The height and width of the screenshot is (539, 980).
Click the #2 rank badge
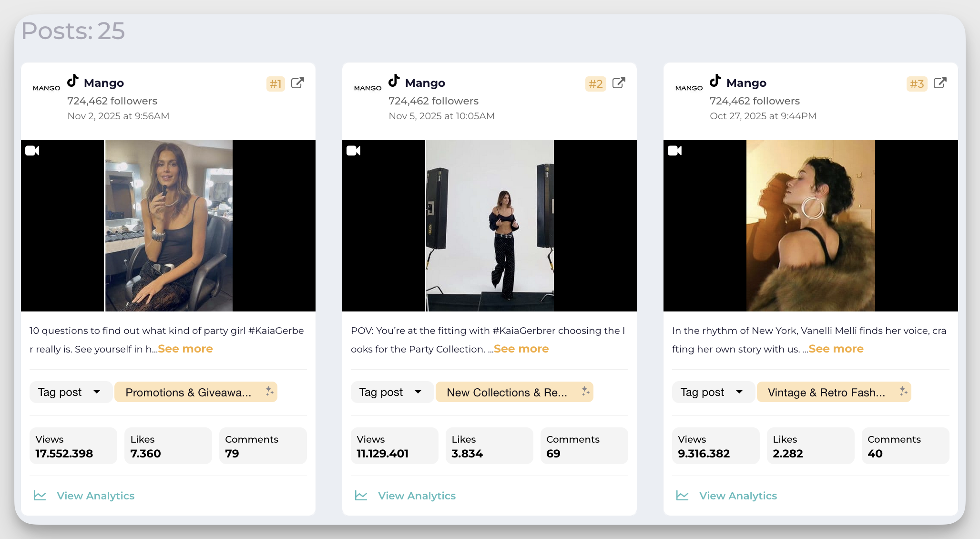click(595, 84)
